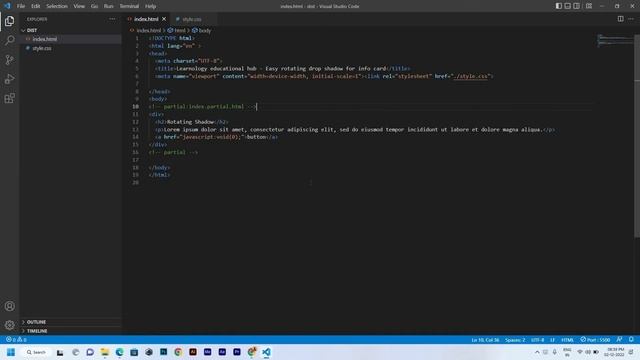Open Explorer Views and More Actions ellipsis
Screen dimensions: 640x360
pyautogui.click(x=112, y=19)
